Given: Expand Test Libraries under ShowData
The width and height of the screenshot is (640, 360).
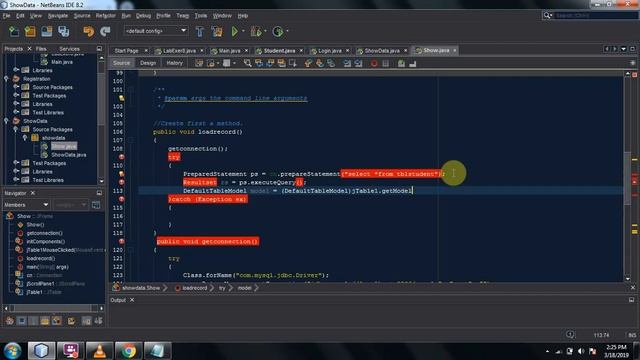Looking at the screenshot, I should [x=16, y=180].
